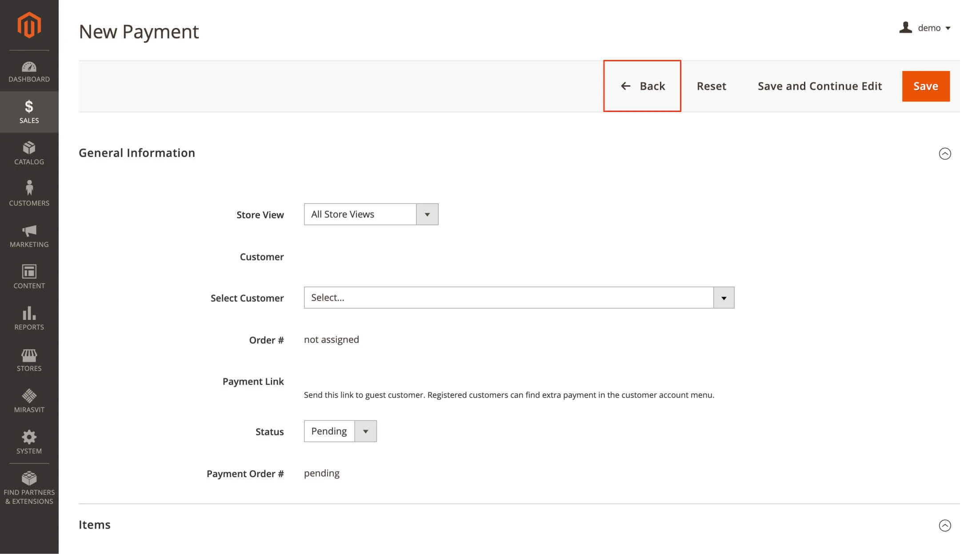The height and width of the screenshot is (554, 980).
Task: Select the Content icon
Action: tap(29, 275)
